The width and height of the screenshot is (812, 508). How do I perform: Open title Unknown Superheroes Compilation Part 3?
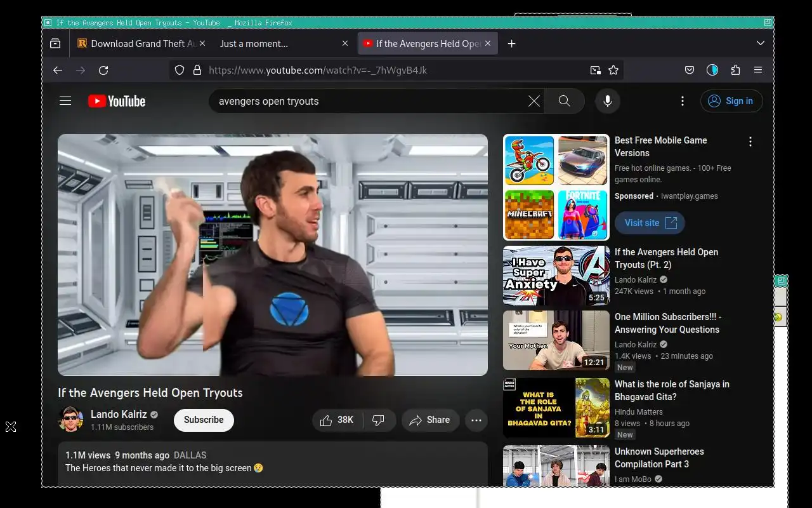tap(659, 458)
